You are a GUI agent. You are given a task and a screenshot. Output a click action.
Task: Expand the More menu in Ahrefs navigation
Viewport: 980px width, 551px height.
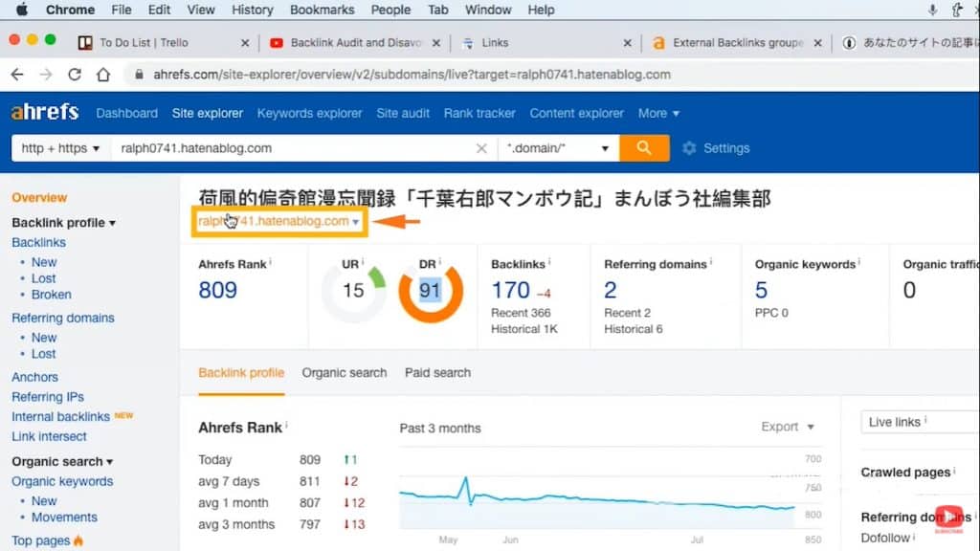pos(658,113)
